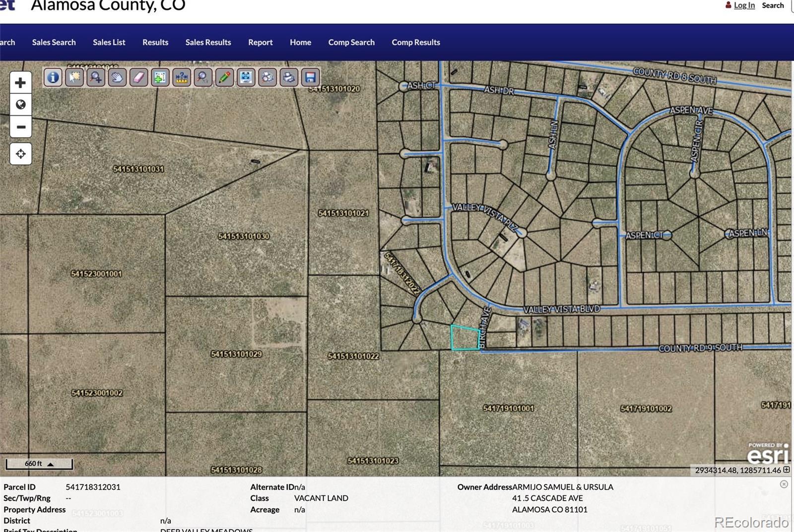Click the printer icon in map toolbar
Viewport: 794px width, 532px height.
tap(289, 77)
